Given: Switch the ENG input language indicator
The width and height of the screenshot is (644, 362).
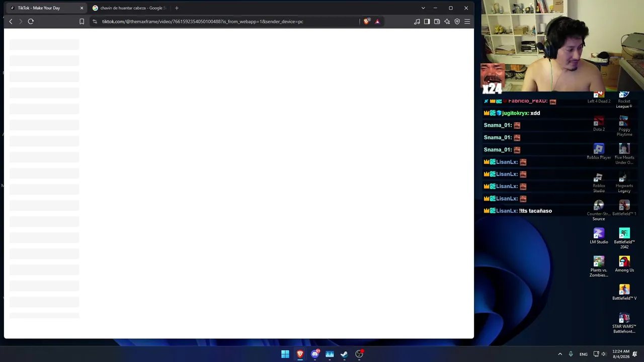Looking at the screenshot, I should 584,354.
